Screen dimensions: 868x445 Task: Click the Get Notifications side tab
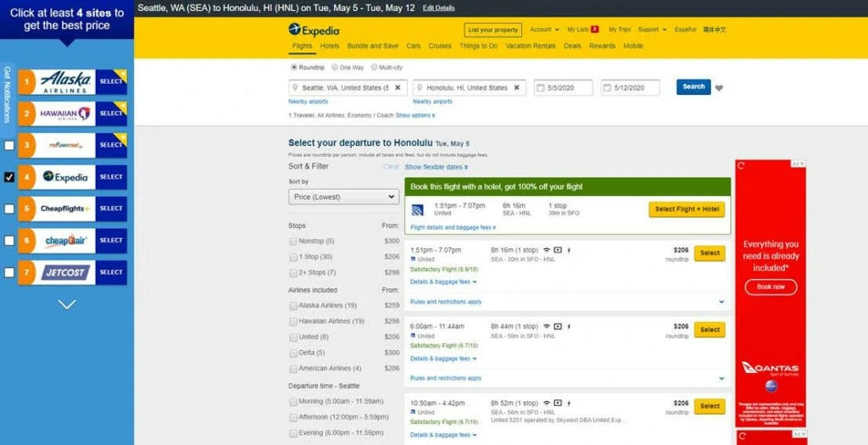7,94
